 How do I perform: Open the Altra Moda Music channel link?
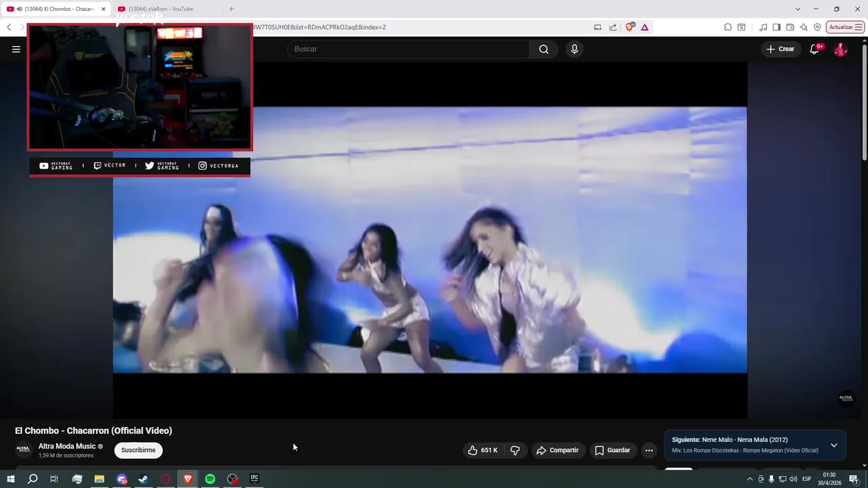click(67, 446)
